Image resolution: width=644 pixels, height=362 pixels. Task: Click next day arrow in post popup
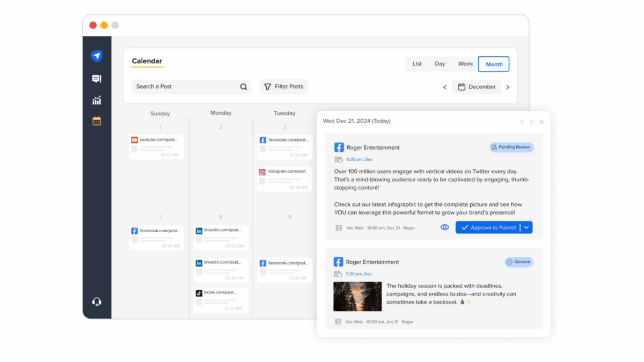pyautogui.click(x=531, y=122)
